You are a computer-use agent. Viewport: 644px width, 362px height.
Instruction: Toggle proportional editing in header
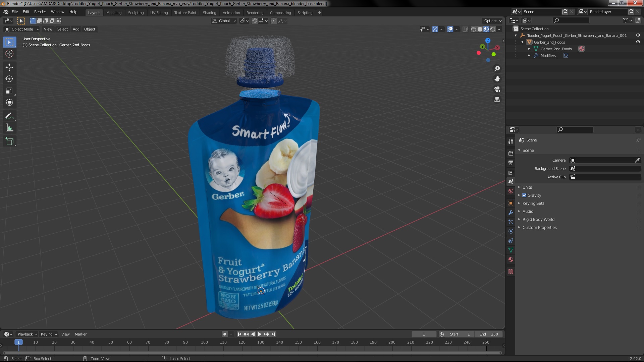click(274, 21)
